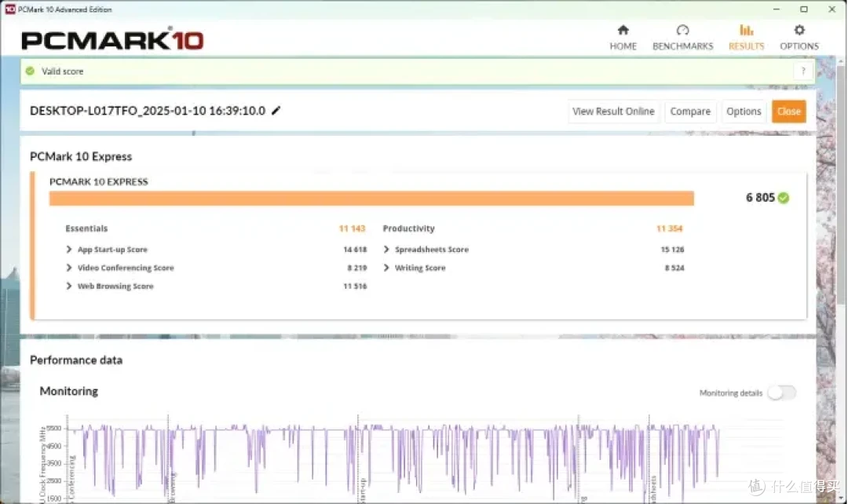Close the result with orange Close button
The image size is (848, 504).
click(x=788, y=111)
